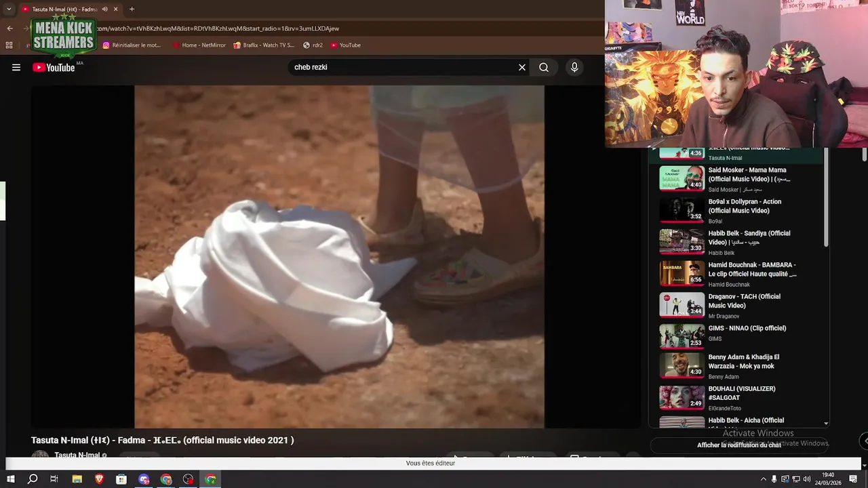Open the clock showing 19:40

[828, 479]
